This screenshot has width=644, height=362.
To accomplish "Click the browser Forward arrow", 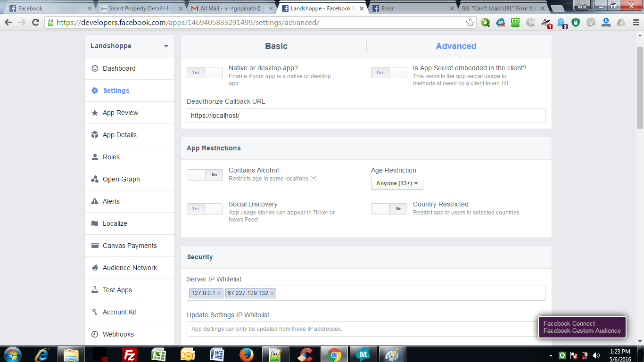I will (22, 22).
